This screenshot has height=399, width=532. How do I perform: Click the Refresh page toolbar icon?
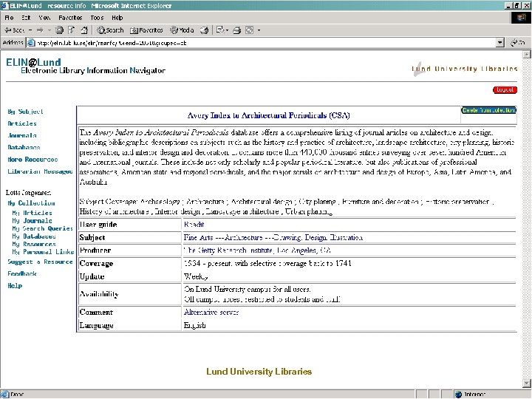72,30
